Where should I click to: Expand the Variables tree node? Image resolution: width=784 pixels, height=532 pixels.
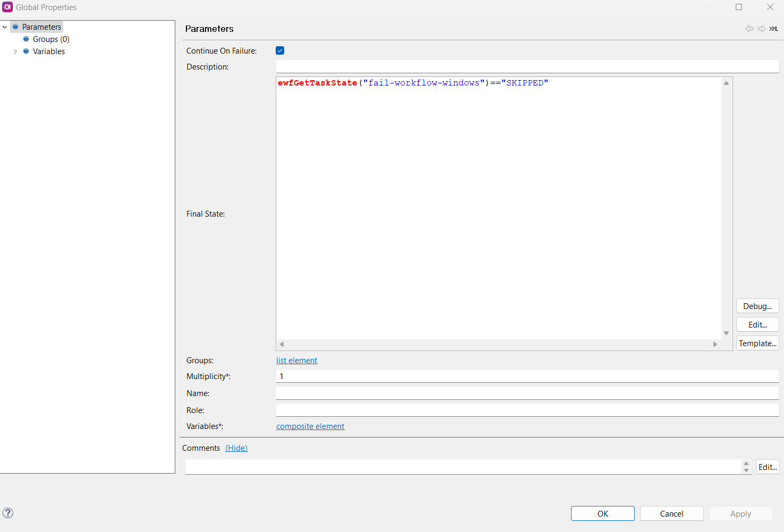pos(15,51)
